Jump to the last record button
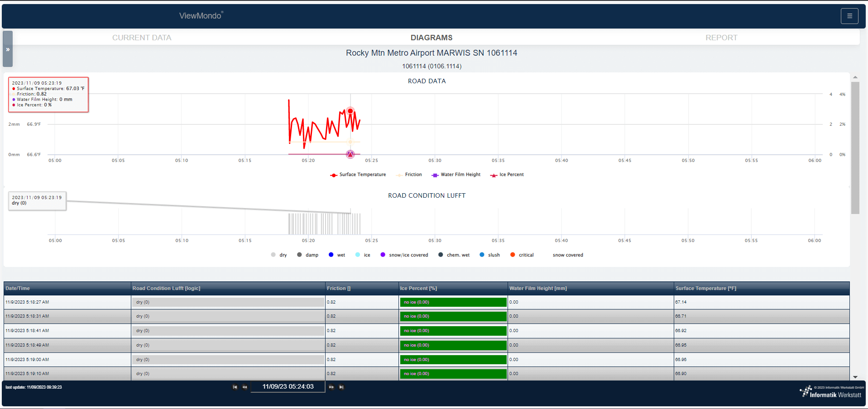Image resolution: width=868 pixels, height=409 pixels. (341, 387)
